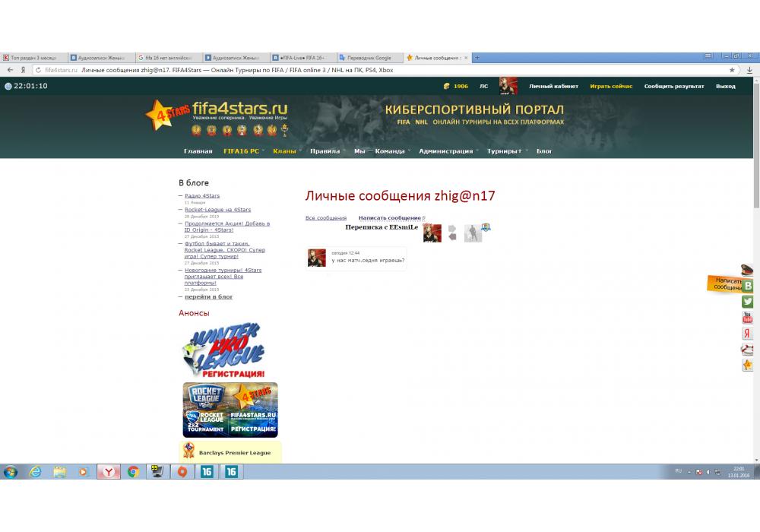Click the YouTube icon on right edge

click(748, 318)
